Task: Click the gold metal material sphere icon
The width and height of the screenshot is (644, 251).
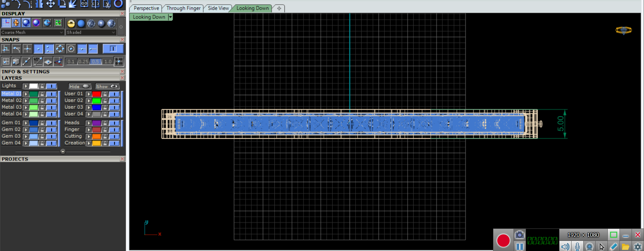Action: point(71,23)
